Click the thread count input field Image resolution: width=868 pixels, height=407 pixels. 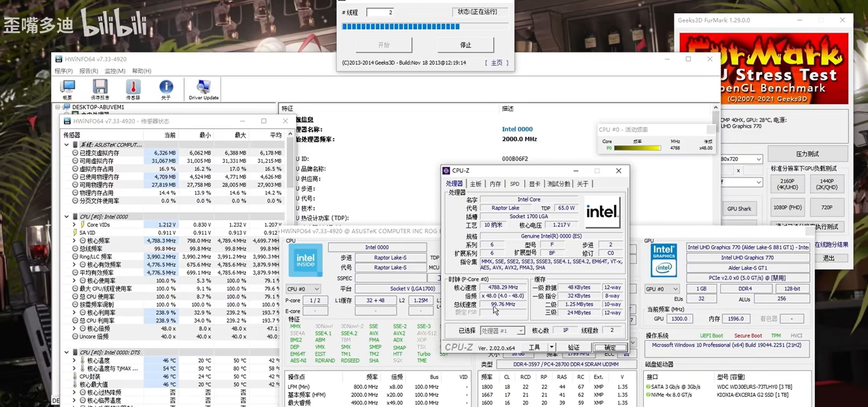coord(380,13)
